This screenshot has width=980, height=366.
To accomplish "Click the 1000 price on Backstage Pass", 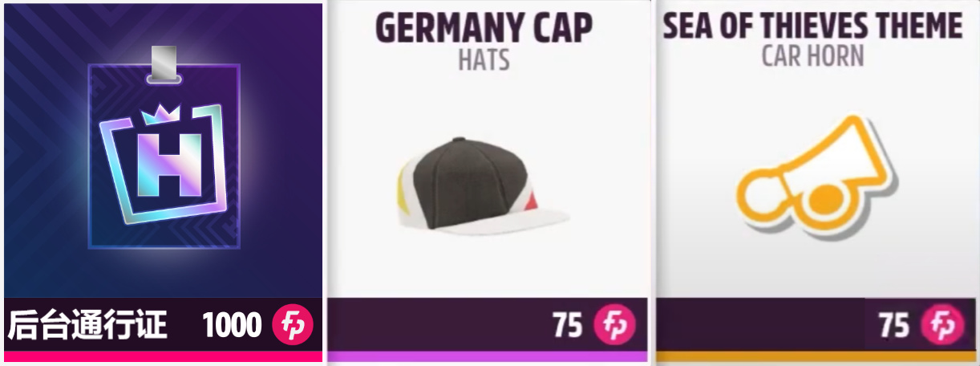I will (232, 325).
